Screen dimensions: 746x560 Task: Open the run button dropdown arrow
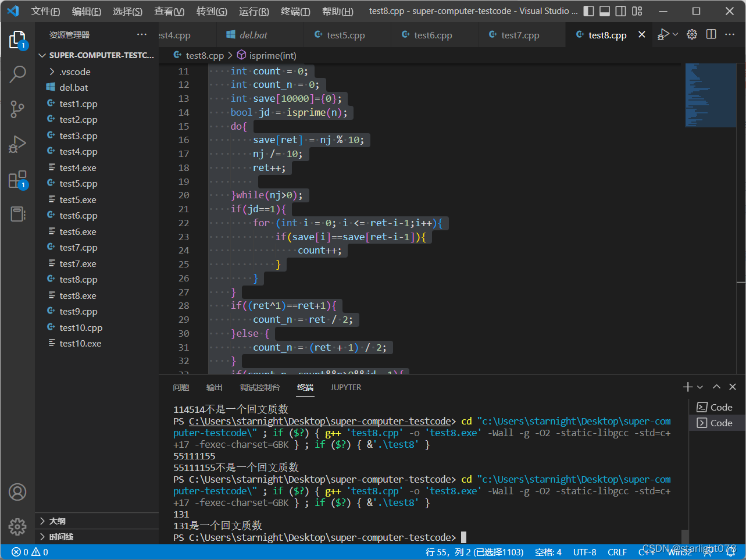(675, 35)
